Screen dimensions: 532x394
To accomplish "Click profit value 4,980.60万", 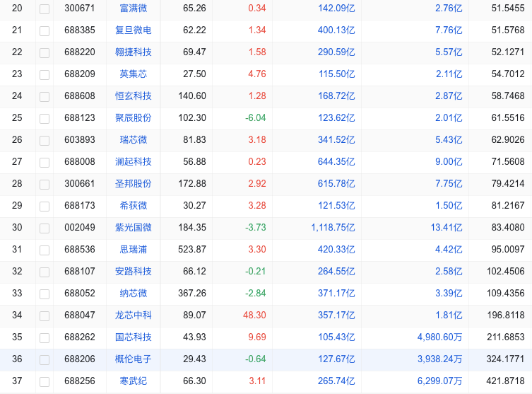I will 439,337.
